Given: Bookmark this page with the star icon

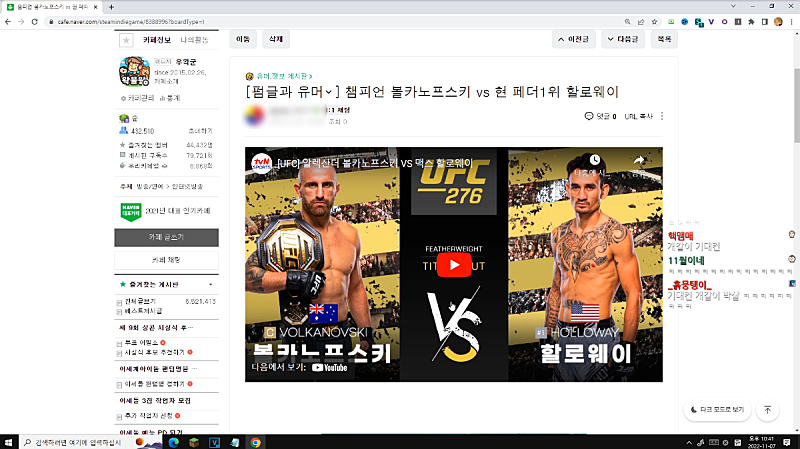Looking at the screenshot, I should [x=654, y=22].
